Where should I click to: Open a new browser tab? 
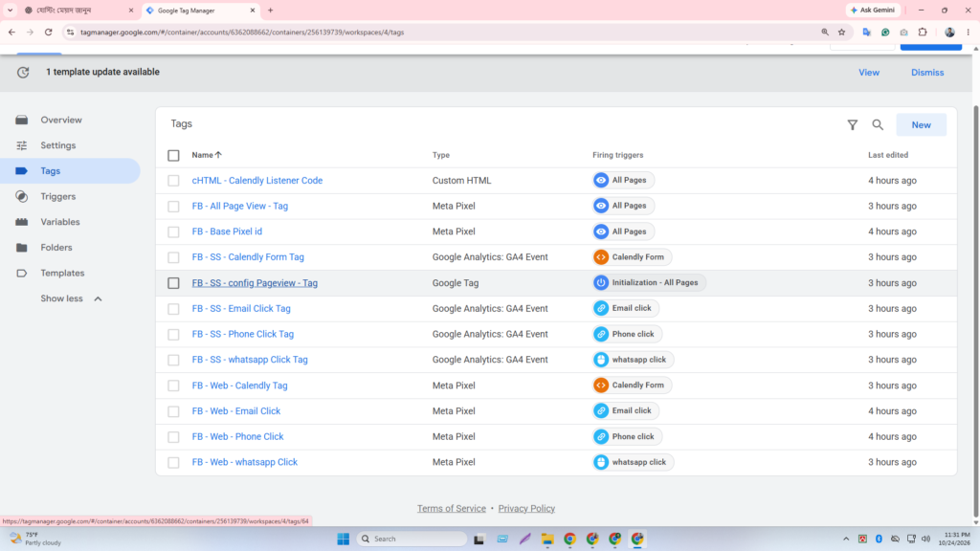click(x=271, y=10)
